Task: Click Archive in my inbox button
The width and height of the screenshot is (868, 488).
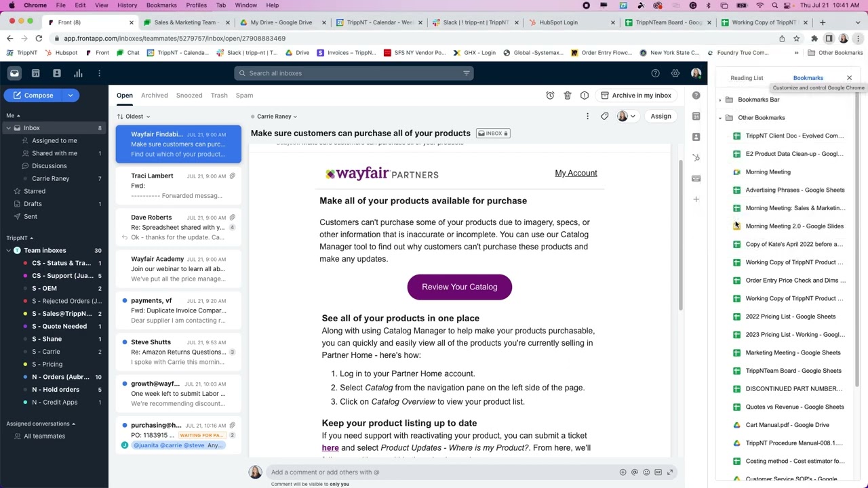Action: 637,96
